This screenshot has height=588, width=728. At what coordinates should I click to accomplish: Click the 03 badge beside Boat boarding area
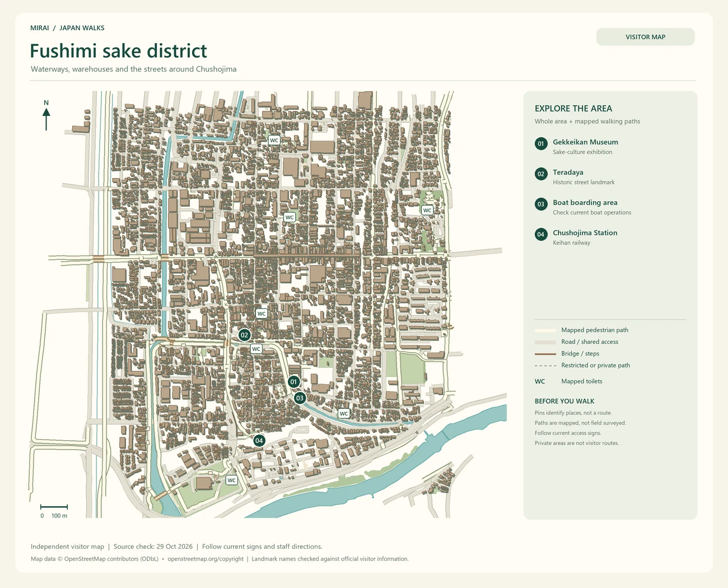[541, 204]
